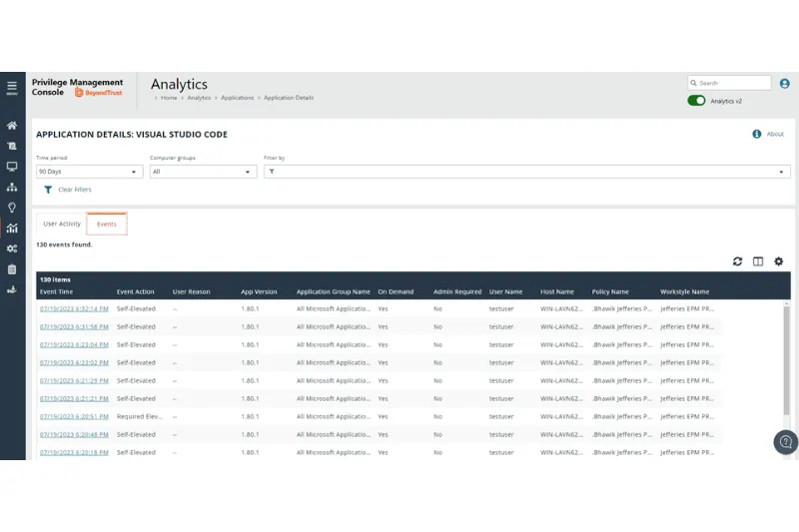The width and height of the screenshot is (799, 532).
Task: Sort by App Version column header
Action: pyautogui.click(x=259, y=291)
